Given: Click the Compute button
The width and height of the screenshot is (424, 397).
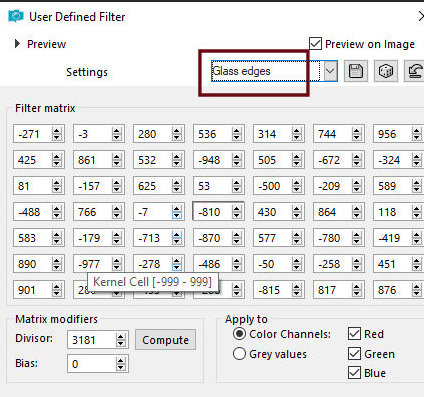Looking at the screenshot, I should (165, 340).
